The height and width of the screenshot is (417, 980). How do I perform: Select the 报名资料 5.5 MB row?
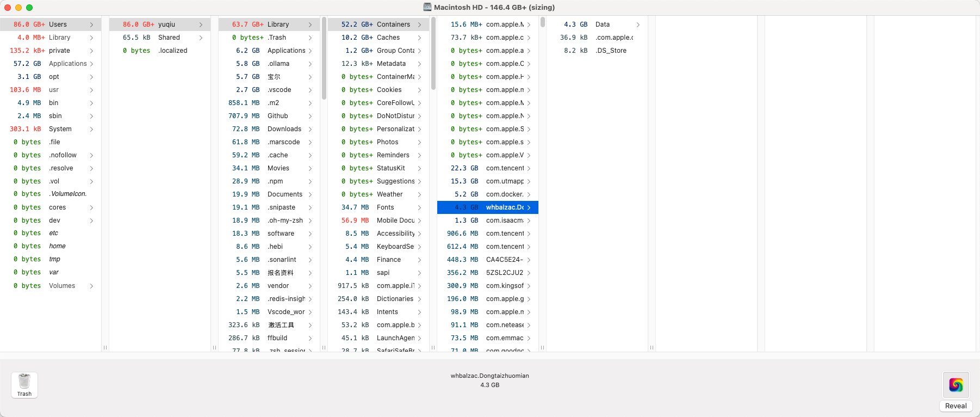click(x=269, y=273)
